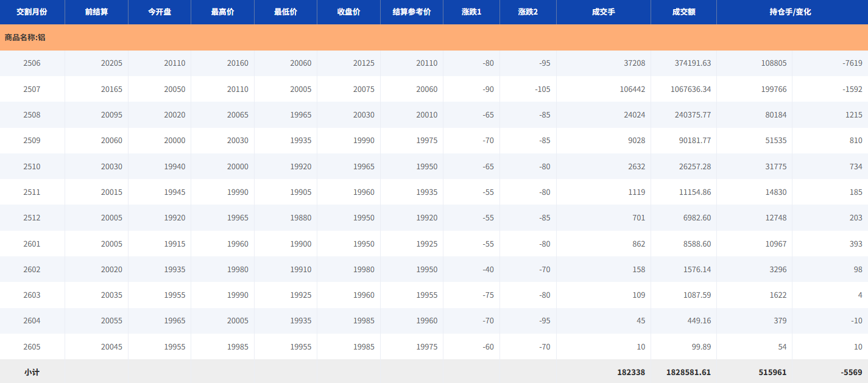Click the 2605 delivery month cell

[32, 347]
